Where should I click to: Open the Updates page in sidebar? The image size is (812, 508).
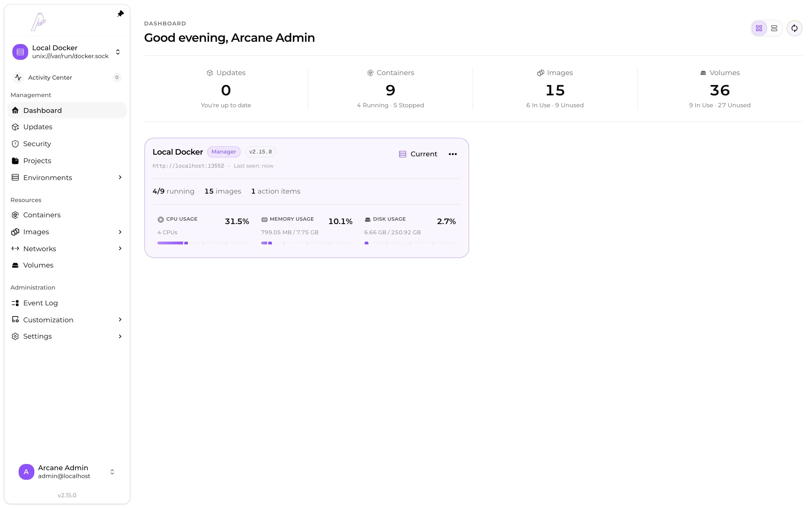[x=67, y=127]
